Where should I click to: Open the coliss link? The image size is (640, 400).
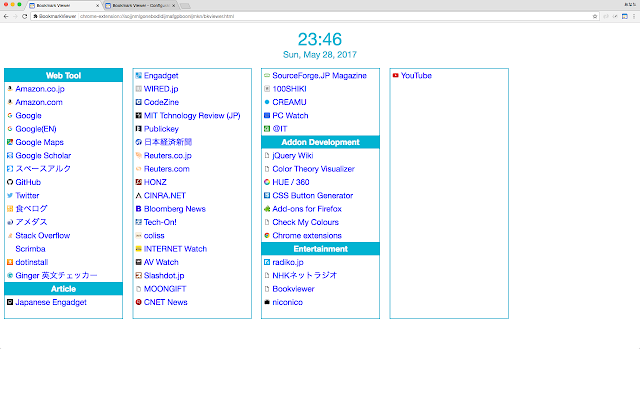point(154,236)
